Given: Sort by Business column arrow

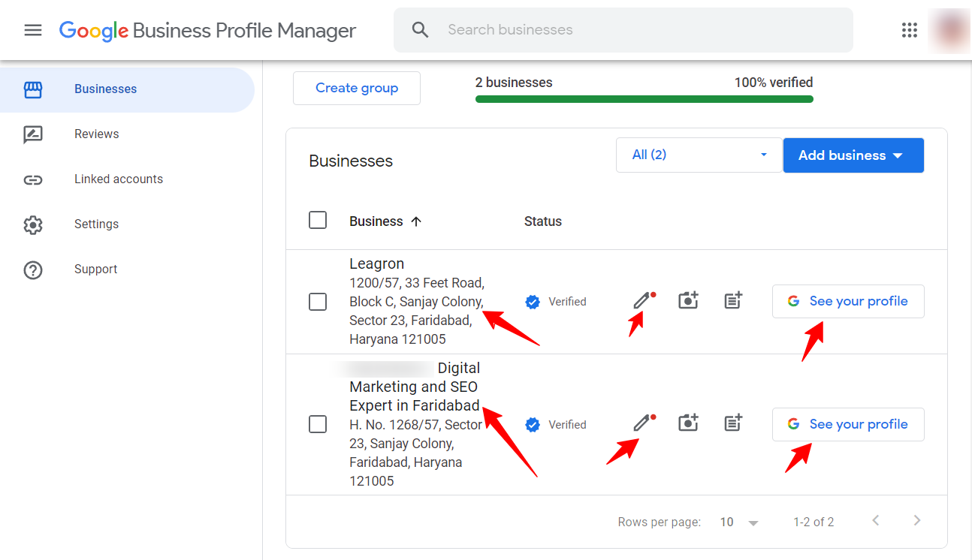Looking at the screenshot, I should tap(416, 221).
